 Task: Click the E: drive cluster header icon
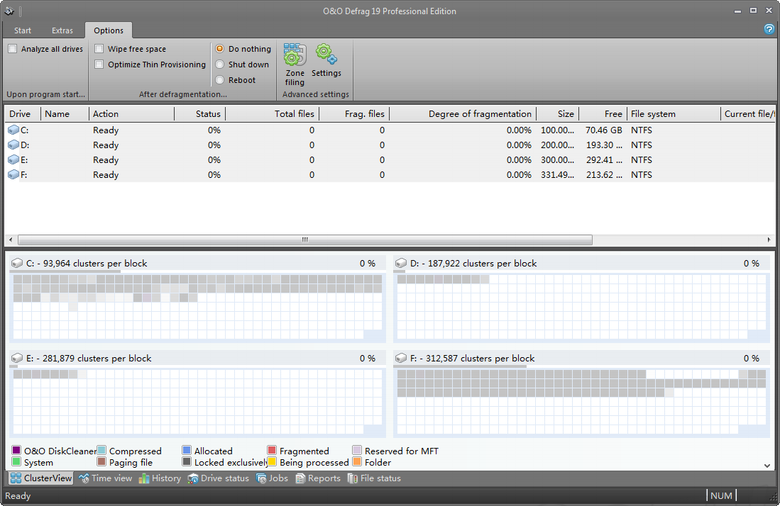(x=16, y=358)
